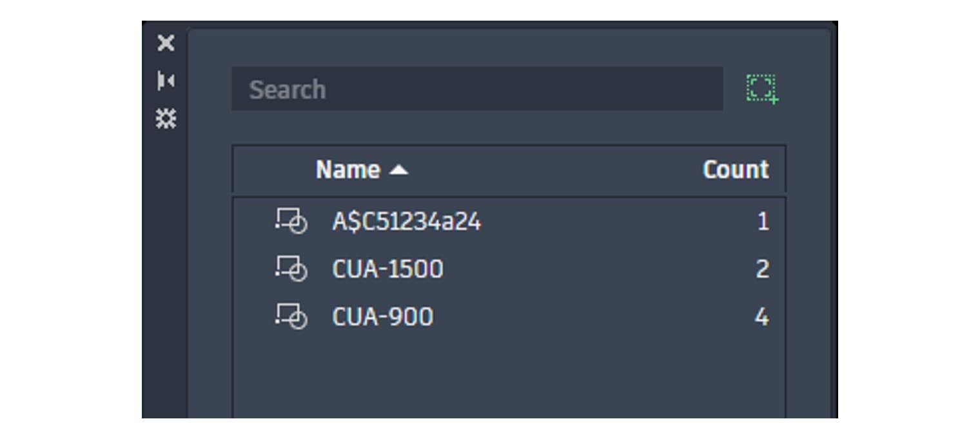This screenshot has width=980, height=439.
Task: Sort list by Name column header
Action: [x=348, y=170]
